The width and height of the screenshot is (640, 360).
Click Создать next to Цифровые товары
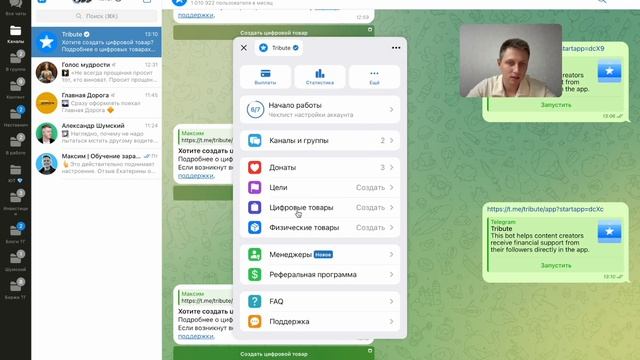pos(370,207)
